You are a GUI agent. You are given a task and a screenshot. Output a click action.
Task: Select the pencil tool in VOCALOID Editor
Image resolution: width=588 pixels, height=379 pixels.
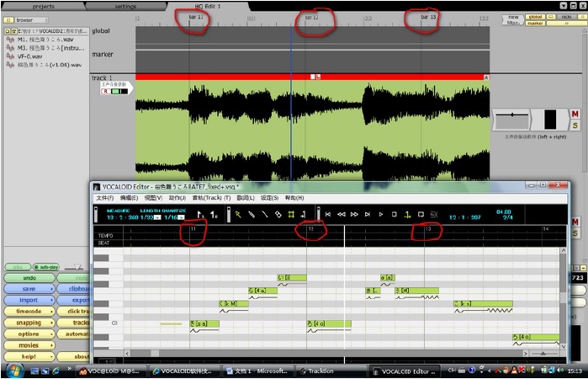pos(252,215)
